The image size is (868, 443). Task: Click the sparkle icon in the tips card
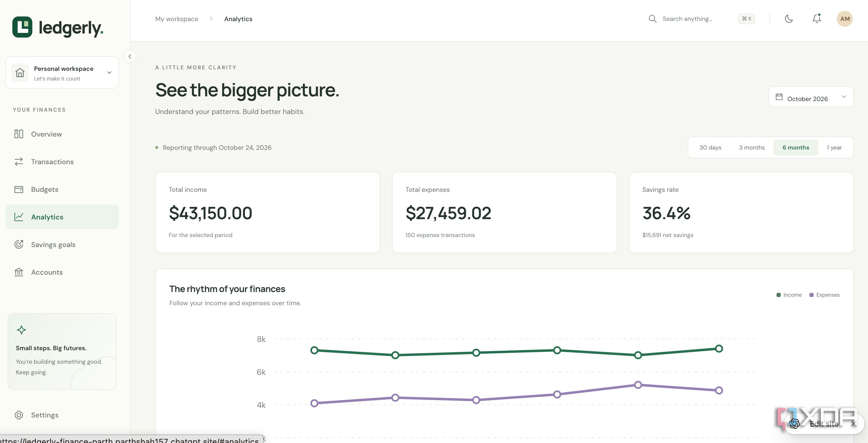21,330
